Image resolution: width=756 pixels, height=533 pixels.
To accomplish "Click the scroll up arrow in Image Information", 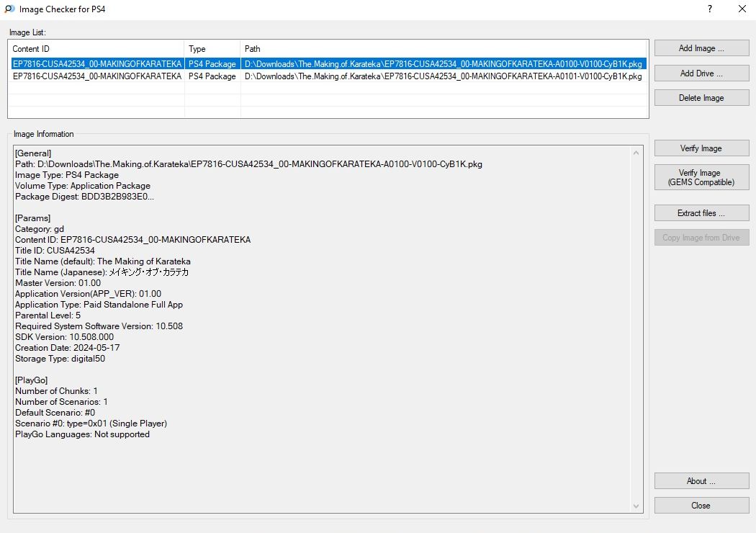I will pyautogui.click(x=636, y=153).
